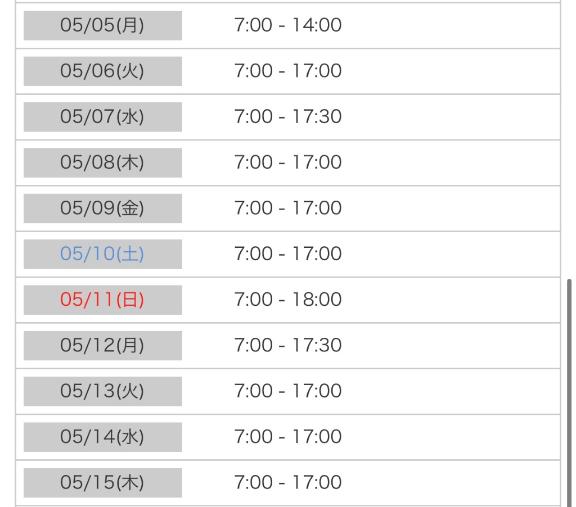
Task: Choose the 05/07(水) date label
Action: coord(102,117)
